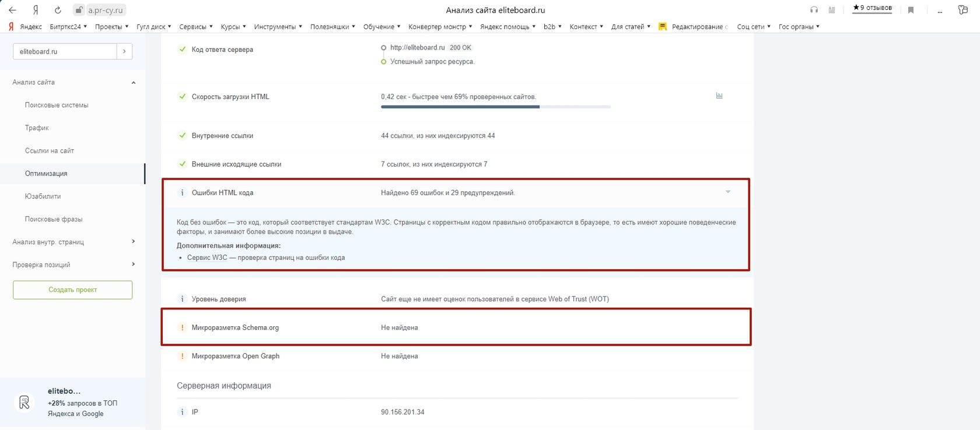The height and width of the screenshot is (430, 980).
Task: Go back with the browser back arrow
Action: (x=12, y=10)
